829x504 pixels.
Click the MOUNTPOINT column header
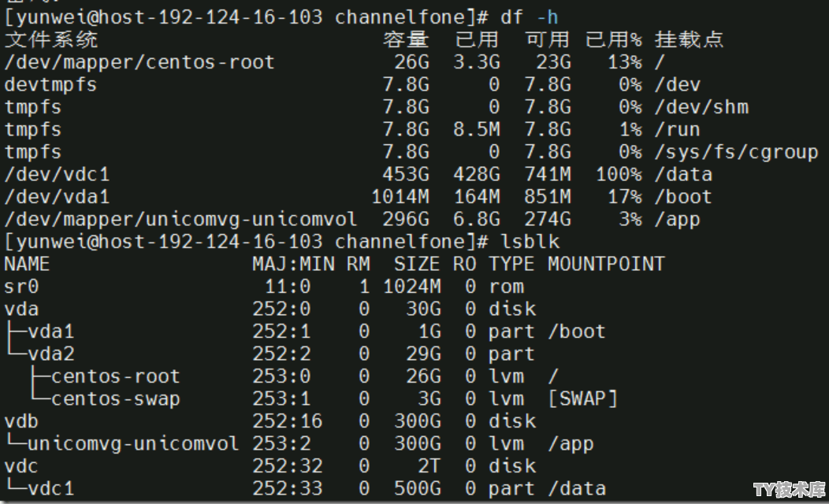tap(605, 264)
